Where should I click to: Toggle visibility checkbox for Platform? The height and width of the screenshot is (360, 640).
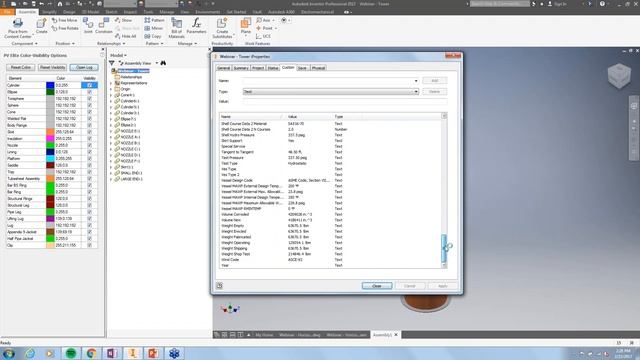[89, 158]
